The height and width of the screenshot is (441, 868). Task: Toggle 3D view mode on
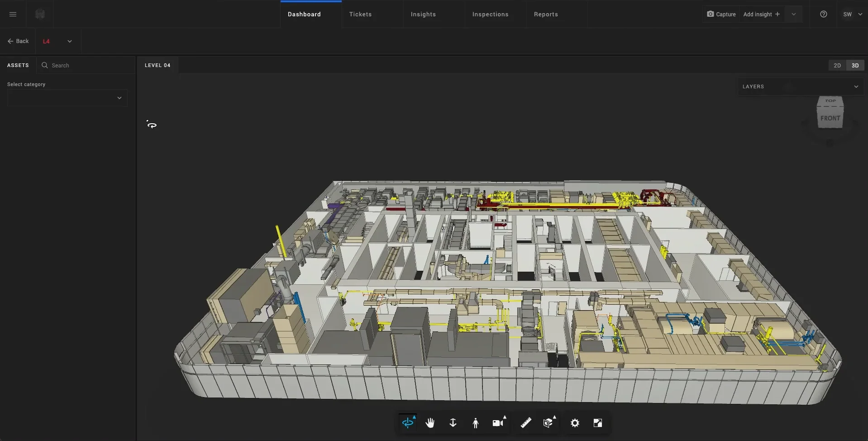tap(854, 65)
